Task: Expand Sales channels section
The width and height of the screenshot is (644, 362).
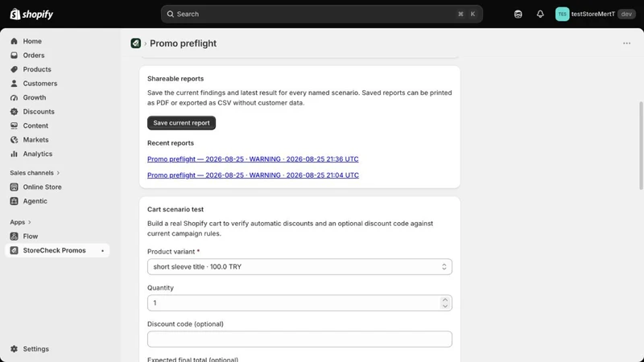Action: (35, 173)
